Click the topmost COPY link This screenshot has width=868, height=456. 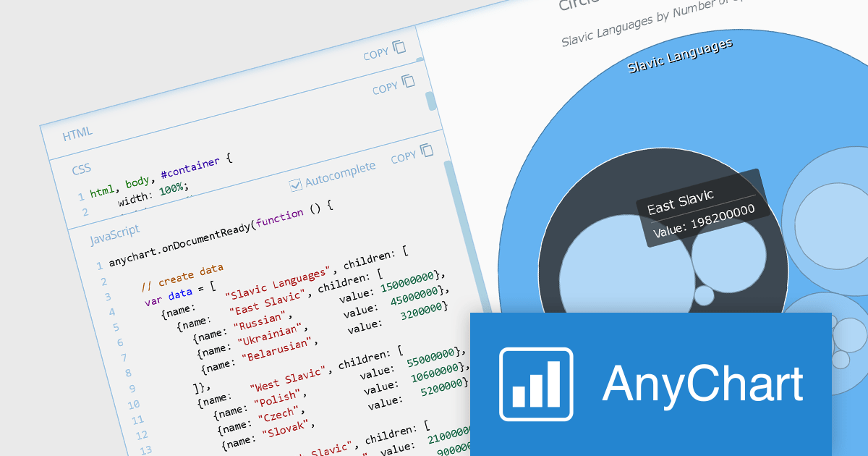376,54
